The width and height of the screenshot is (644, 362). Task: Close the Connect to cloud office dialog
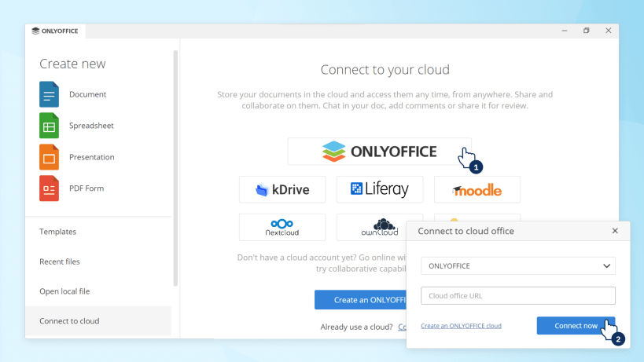click(615, 231)
